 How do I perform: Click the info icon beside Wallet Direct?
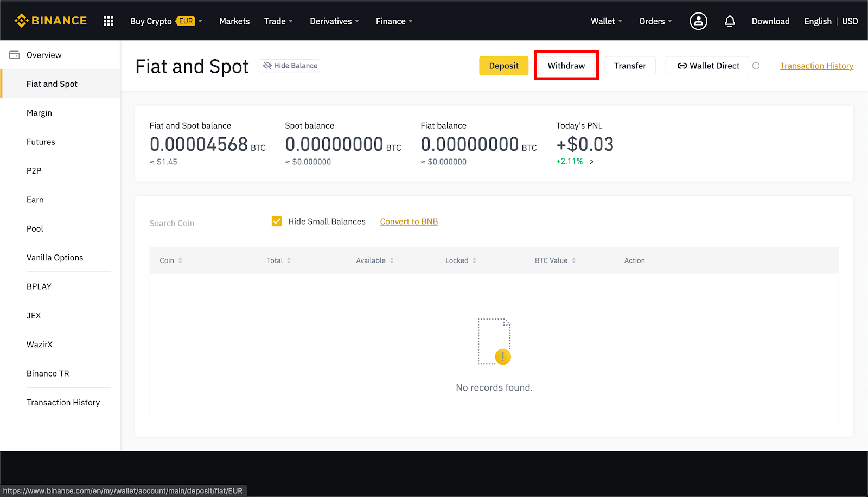(x=756, y=65)
